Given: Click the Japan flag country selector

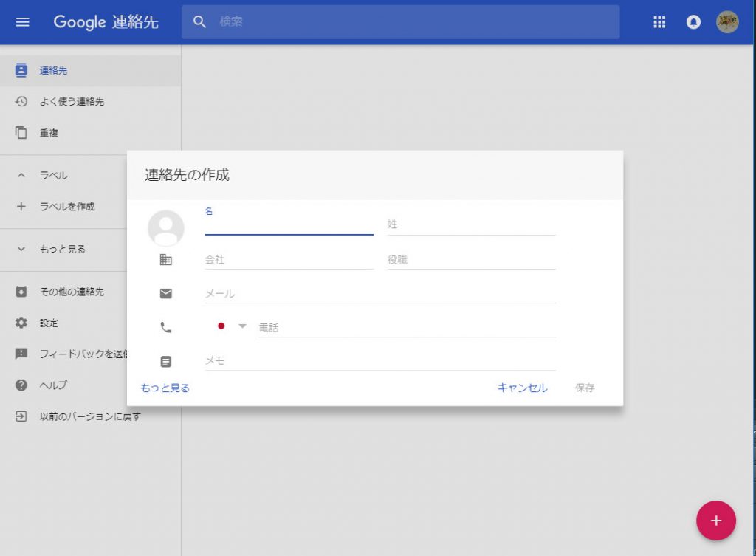Looking at the screenshot, I should [221, 326].
